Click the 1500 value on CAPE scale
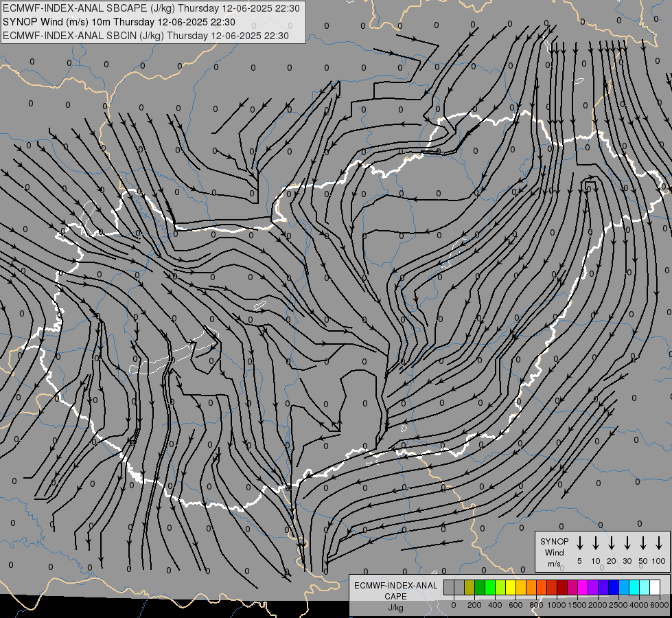Viewport: 672px width, 618px height. point(577,605)
